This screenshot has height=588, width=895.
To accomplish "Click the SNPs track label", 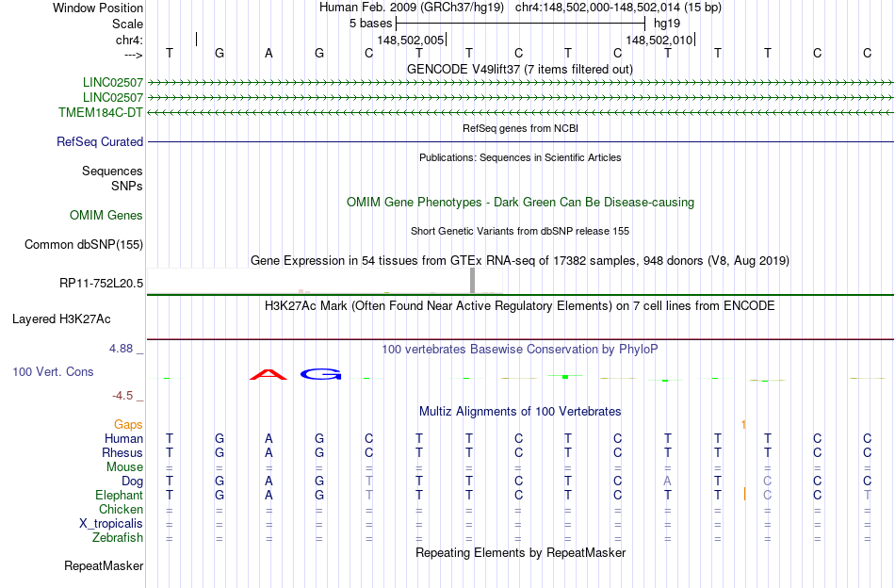I will [x=127, y=186].
